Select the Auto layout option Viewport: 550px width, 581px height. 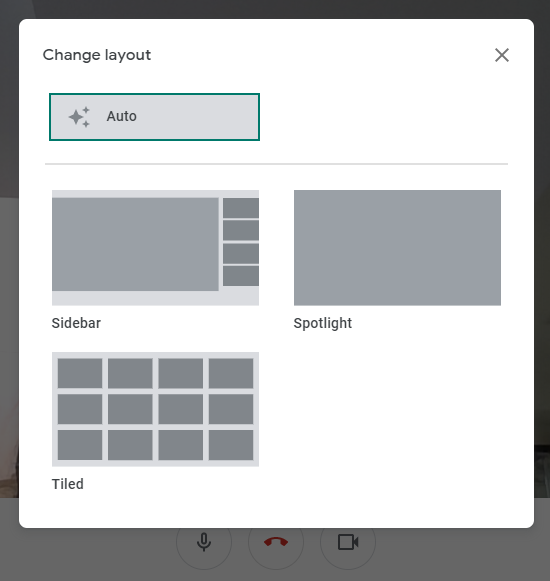(154, 117)
